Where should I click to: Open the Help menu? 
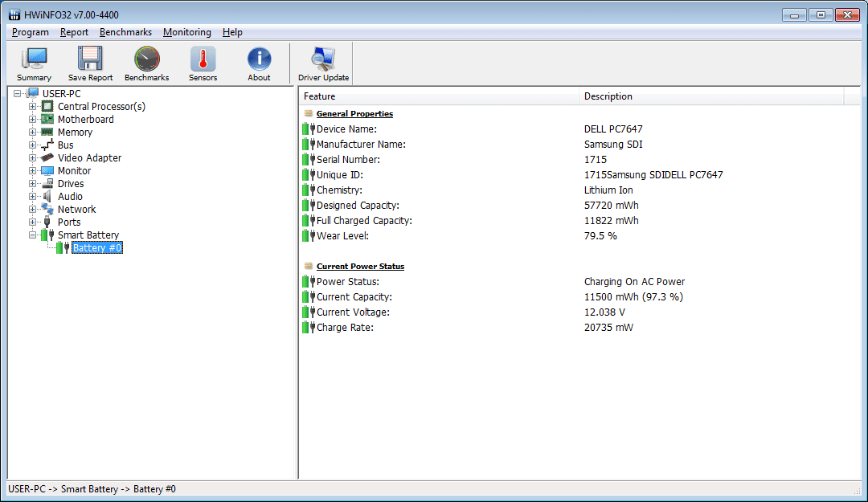pos(232,32)
